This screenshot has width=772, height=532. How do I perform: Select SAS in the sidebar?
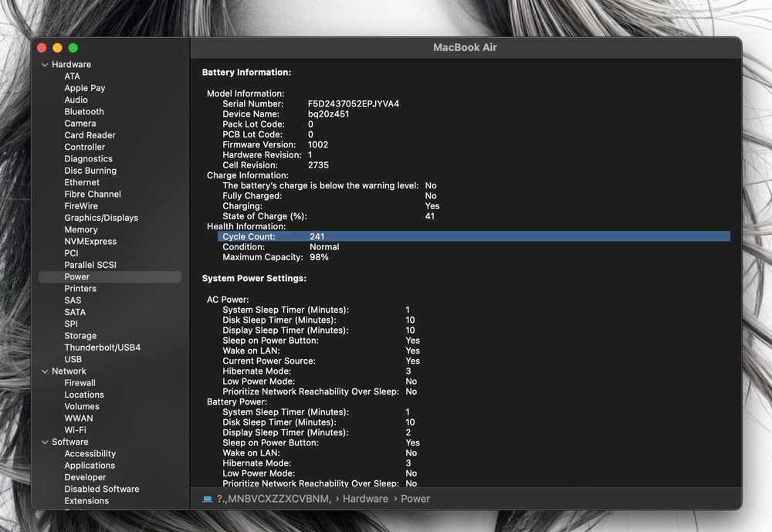(73, 300)
